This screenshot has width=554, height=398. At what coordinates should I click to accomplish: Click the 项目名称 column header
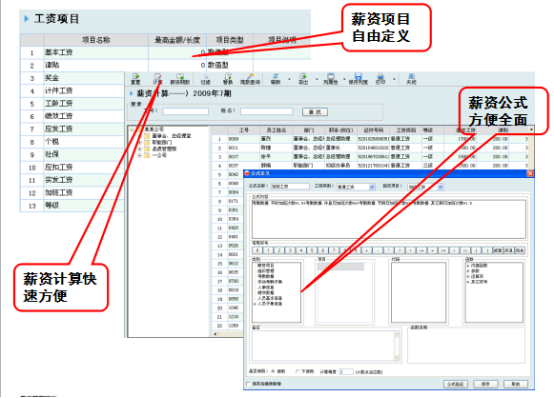click(x=96, y=40)
